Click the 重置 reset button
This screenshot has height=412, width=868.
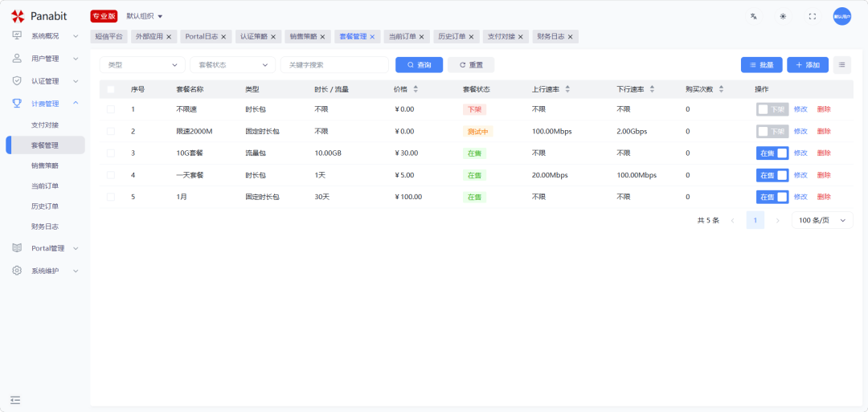click(471, 65)
